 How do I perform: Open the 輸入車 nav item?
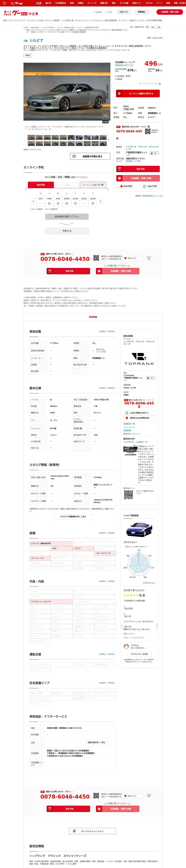[48, 3]
